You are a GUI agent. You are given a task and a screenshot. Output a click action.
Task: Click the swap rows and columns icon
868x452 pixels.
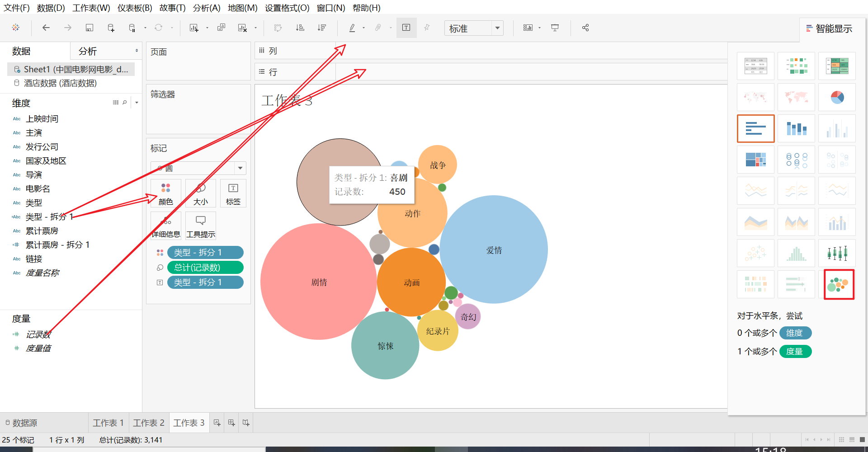click(278, 28)
